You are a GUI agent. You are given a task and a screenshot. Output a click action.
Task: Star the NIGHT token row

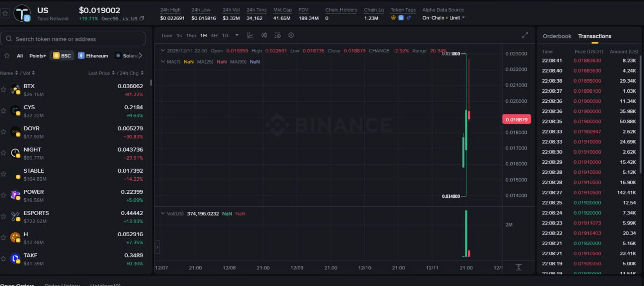tap(4, 153)
